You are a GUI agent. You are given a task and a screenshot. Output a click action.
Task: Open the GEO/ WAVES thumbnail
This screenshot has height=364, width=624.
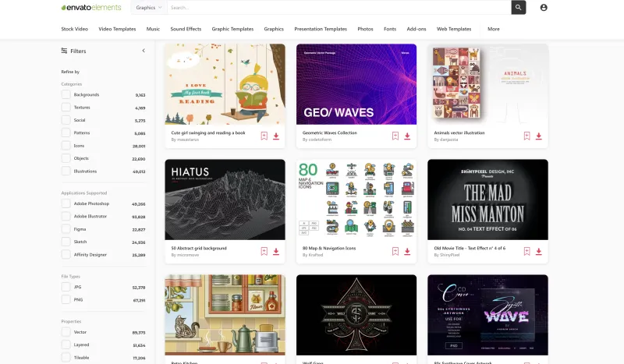tap(356, 84)
